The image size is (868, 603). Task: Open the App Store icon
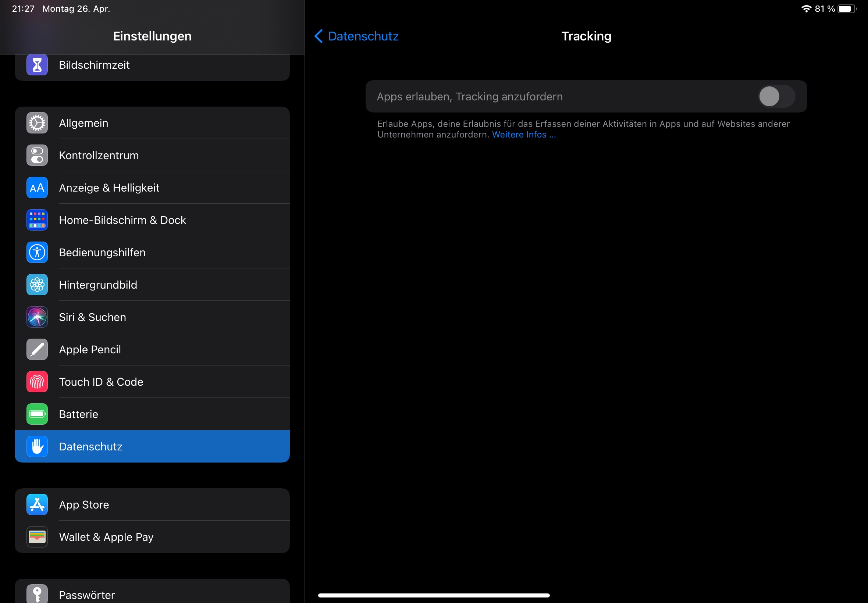37,504
